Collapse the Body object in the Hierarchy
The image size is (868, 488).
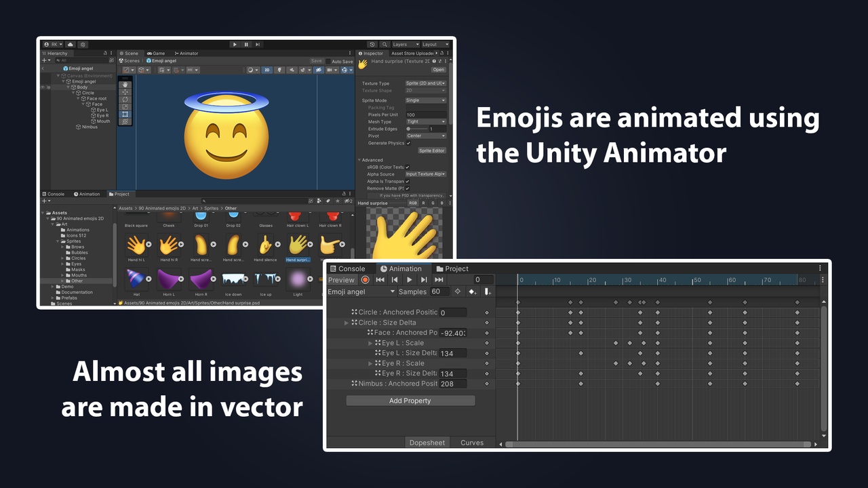pos(67,87)
